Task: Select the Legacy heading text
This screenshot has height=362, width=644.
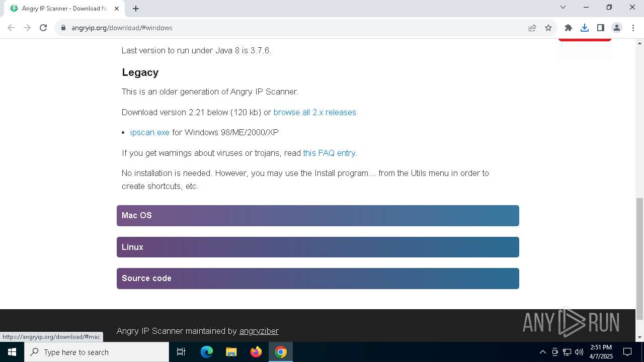Action: tap(140, 72)
